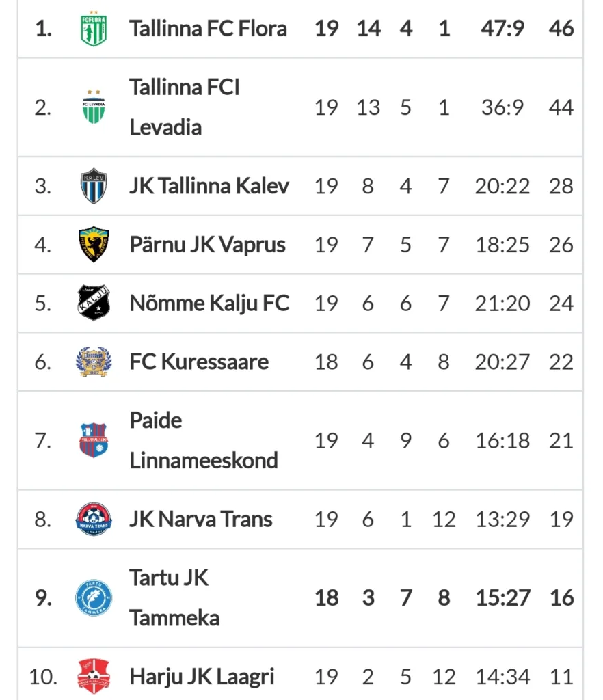
Task: Open FC Kuressaare team name
Action: (x=199, y=362)
